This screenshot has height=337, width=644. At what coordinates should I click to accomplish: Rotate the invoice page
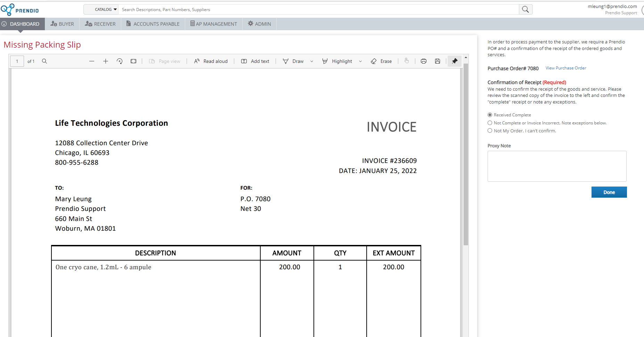coord(120,61)
